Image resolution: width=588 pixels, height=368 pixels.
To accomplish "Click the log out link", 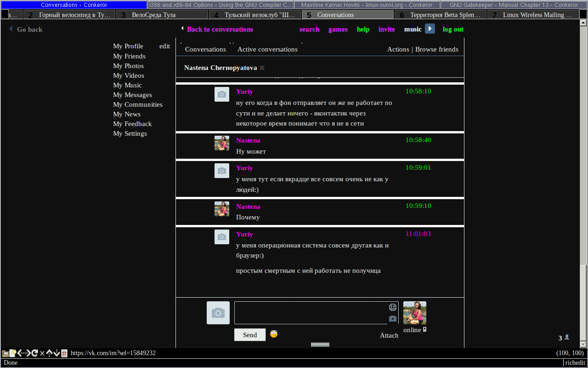I will click(453, 29).
